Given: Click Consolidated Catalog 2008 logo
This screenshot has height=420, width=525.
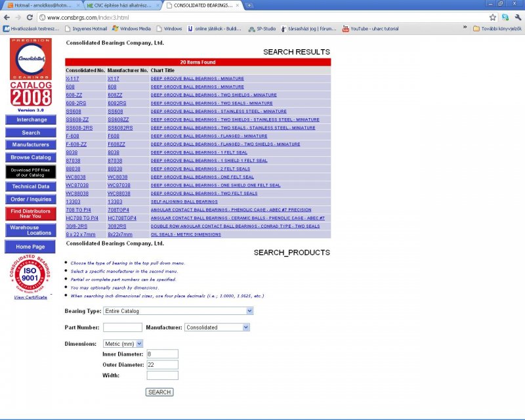Looking at the screenshot, I should 31,72.
